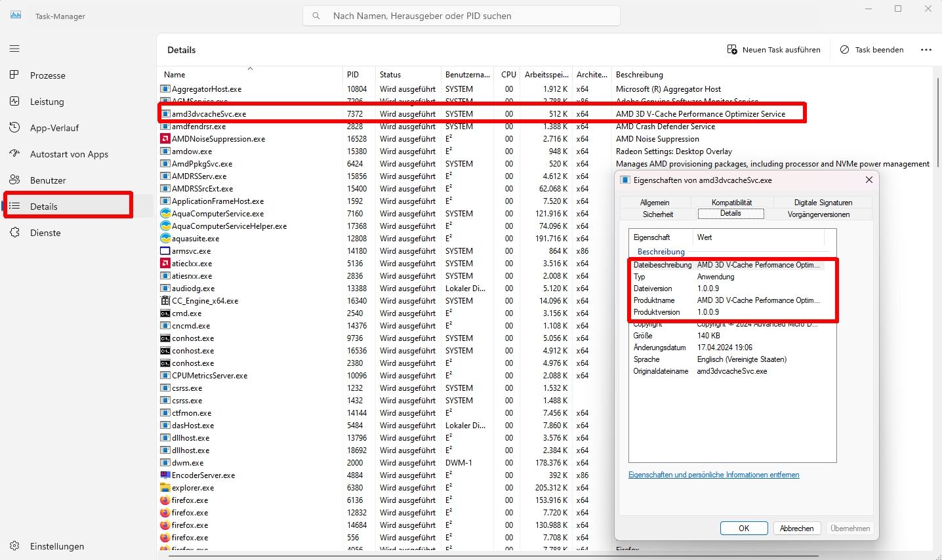Click the aquasuite.exe icon
This screenshot has height=560, width=942.
point(165,238)
